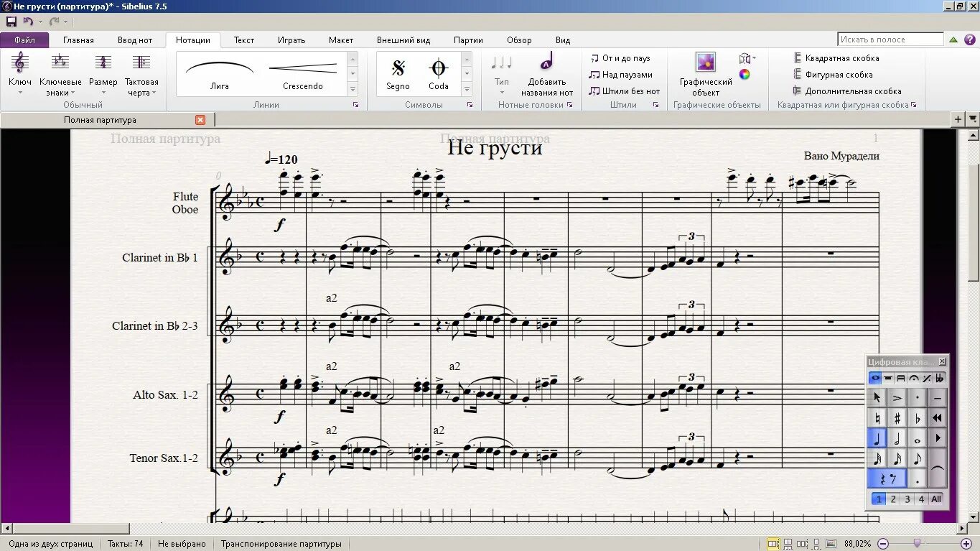
Task: Insert a Crescendo hairpin
Action: (x=303, y=74)
